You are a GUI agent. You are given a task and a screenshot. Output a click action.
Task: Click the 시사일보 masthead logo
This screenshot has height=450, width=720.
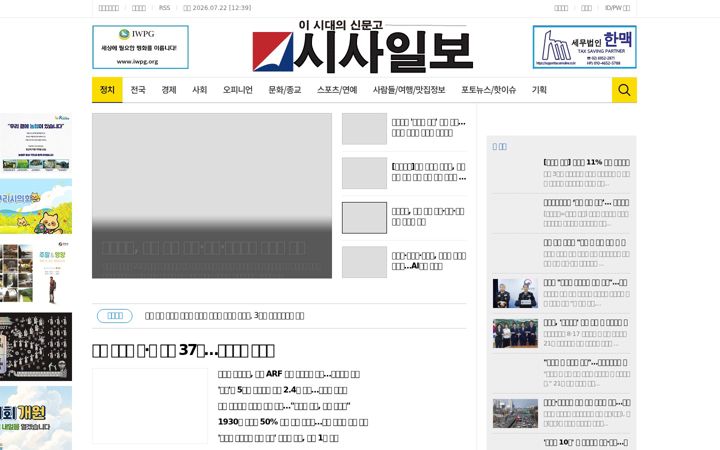[x=363, y=47]
